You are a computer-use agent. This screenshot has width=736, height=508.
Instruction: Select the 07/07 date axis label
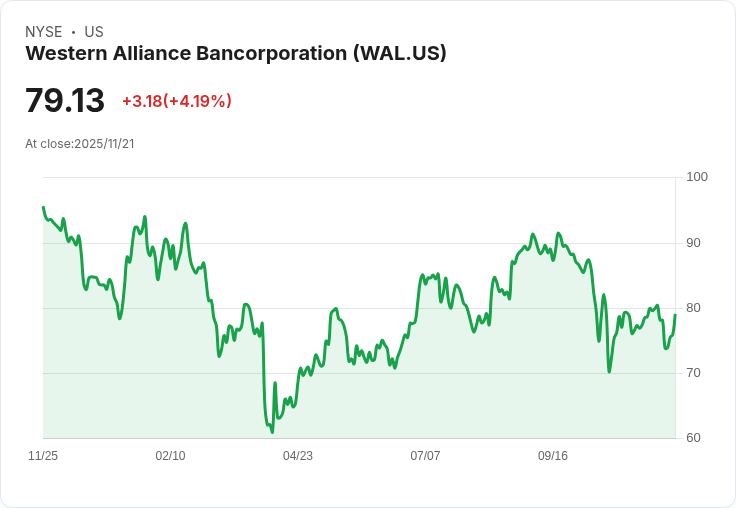coord(425,456)
